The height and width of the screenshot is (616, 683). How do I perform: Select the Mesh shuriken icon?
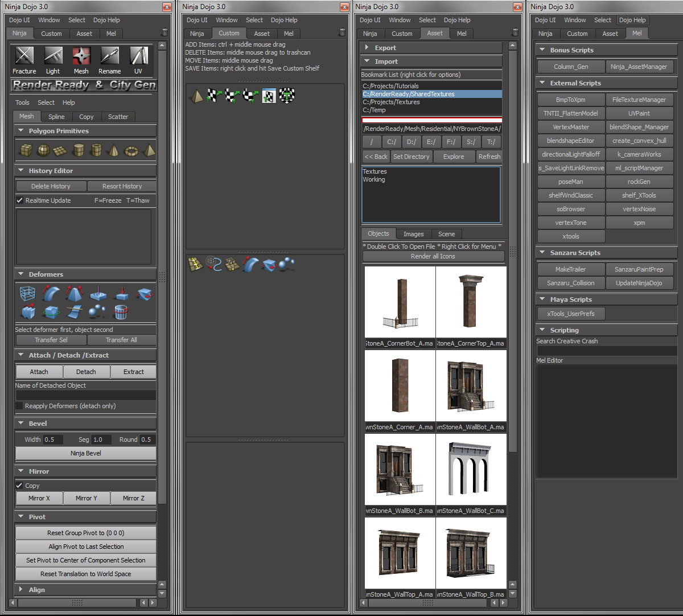pyautogui.click(x=81, y=56)
